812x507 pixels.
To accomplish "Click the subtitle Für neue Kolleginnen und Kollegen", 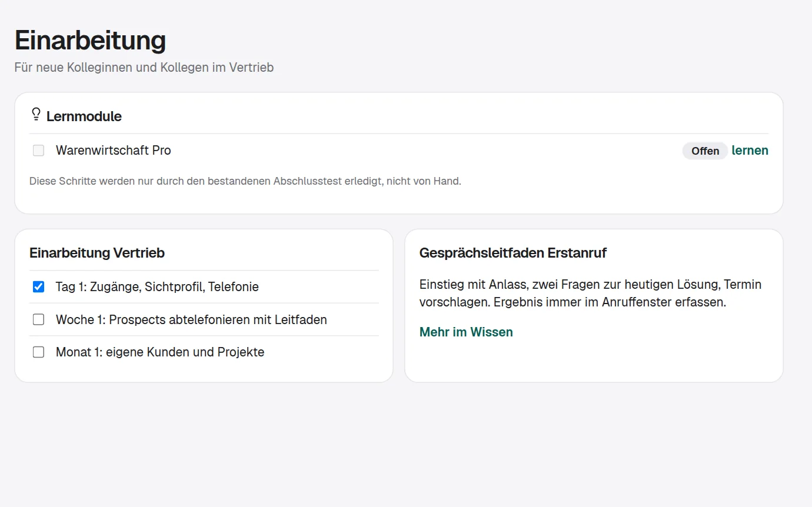I will tap(144, 68).
